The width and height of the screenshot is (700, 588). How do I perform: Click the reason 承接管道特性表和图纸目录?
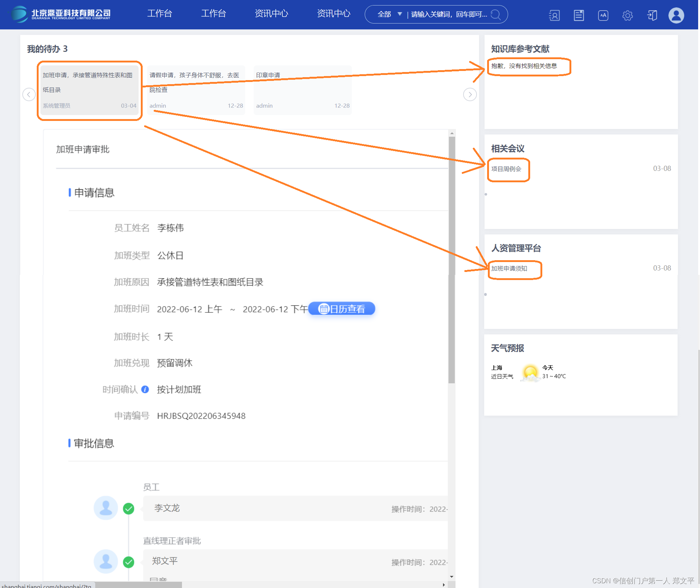pos(210,282)
